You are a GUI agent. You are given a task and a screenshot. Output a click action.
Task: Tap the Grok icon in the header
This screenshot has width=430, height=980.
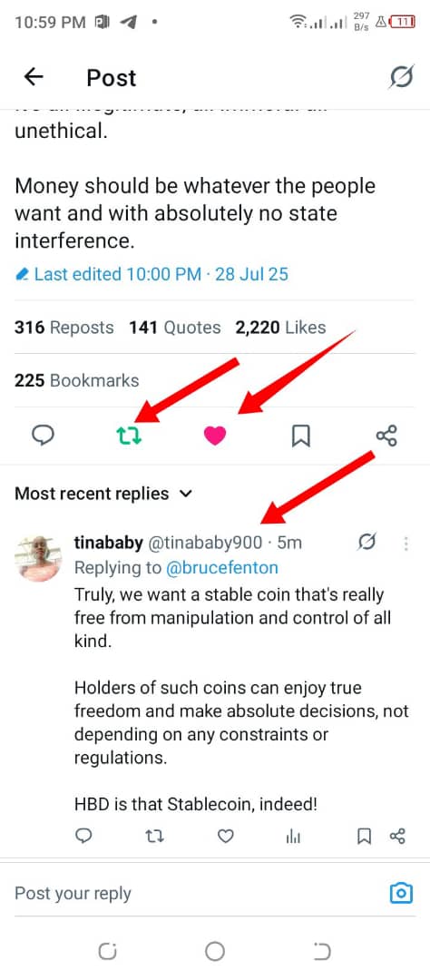(x=401, y=77)
